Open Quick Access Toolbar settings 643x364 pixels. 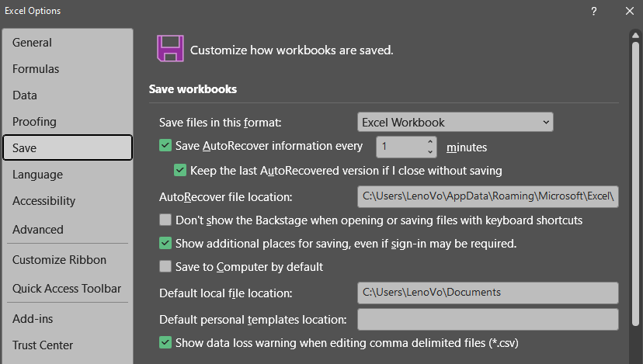[x=67, y=289]
